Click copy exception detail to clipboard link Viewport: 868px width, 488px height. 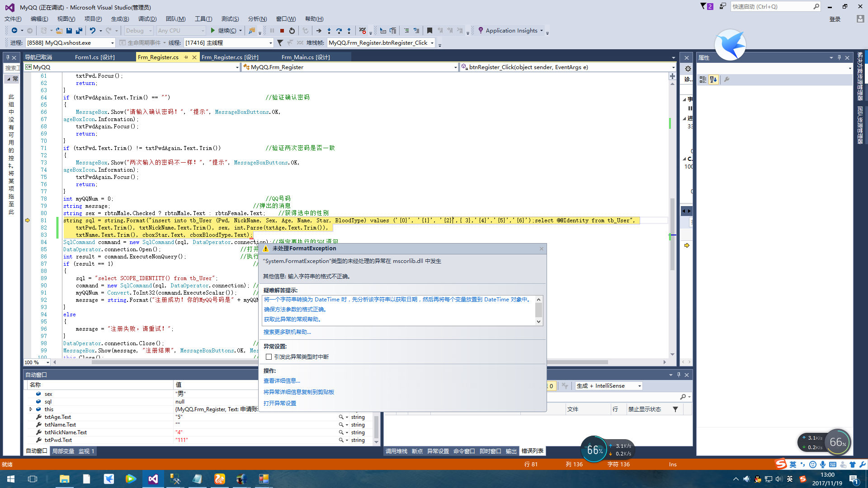click(299, 392)
